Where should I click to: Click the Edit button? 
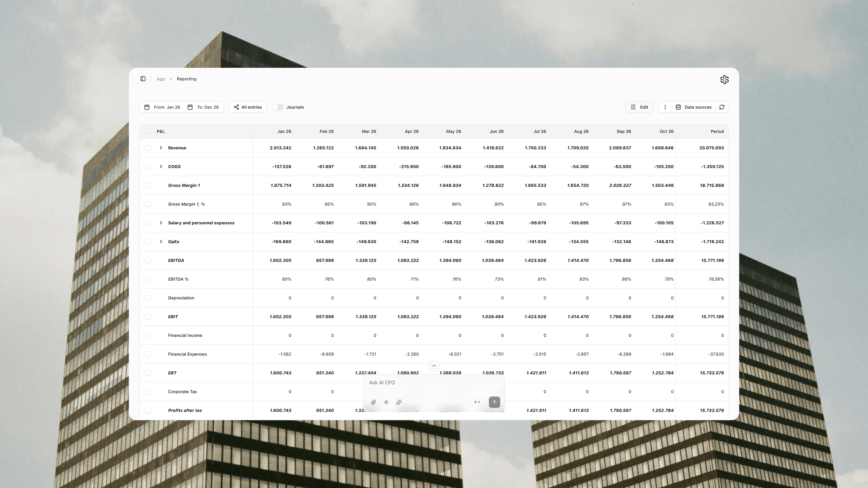point(639,107)
